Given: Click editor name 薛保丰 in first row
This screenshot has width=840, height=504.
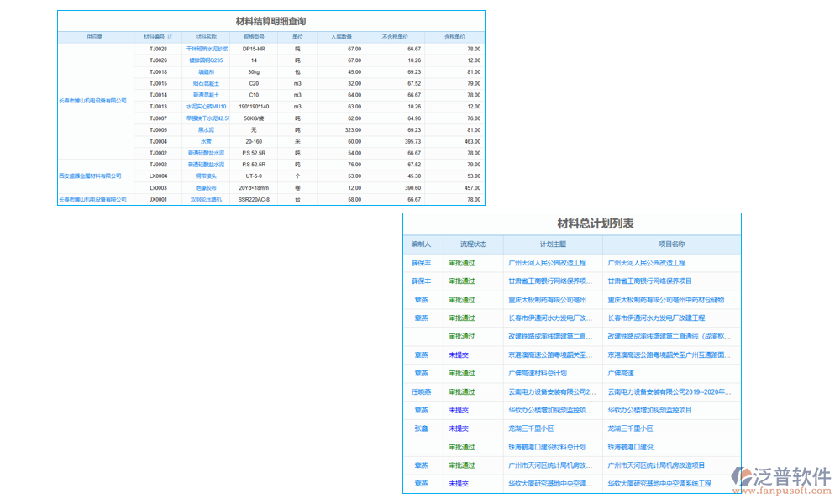Looking at the screenshot, I should point(422,262).
